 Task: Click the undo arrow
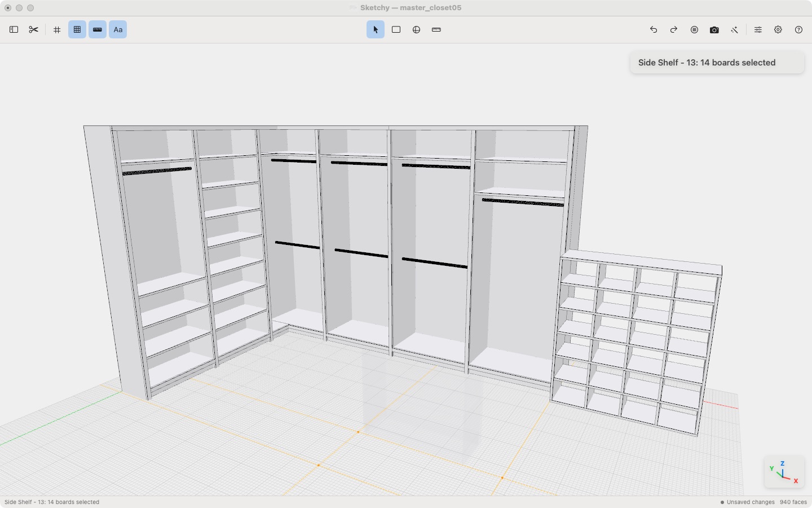[x=654, y=30]
